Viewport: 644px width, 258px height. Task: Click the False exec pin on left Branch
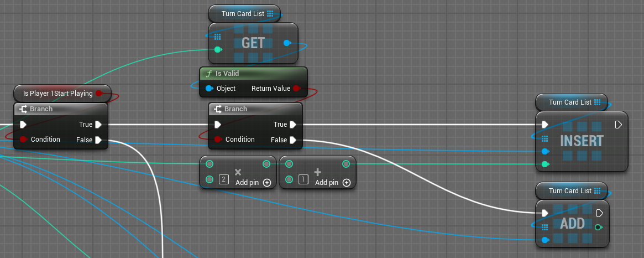pos(98,140)
